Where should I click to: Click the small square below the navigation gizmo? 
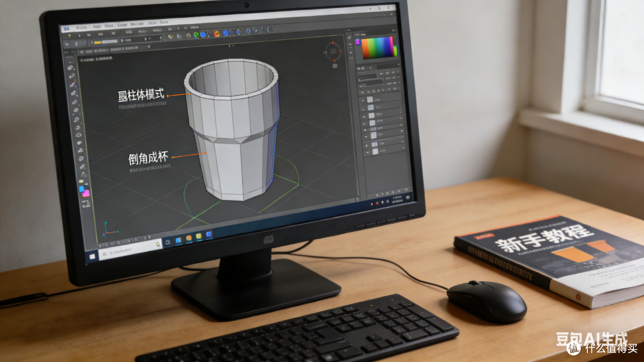(335, 66)
